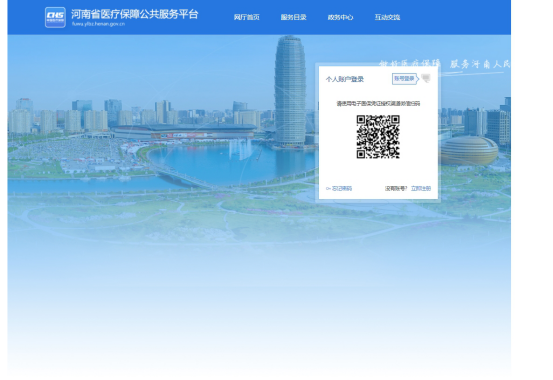
Task: Click the 没有账号? text
Action: (396, 188)
